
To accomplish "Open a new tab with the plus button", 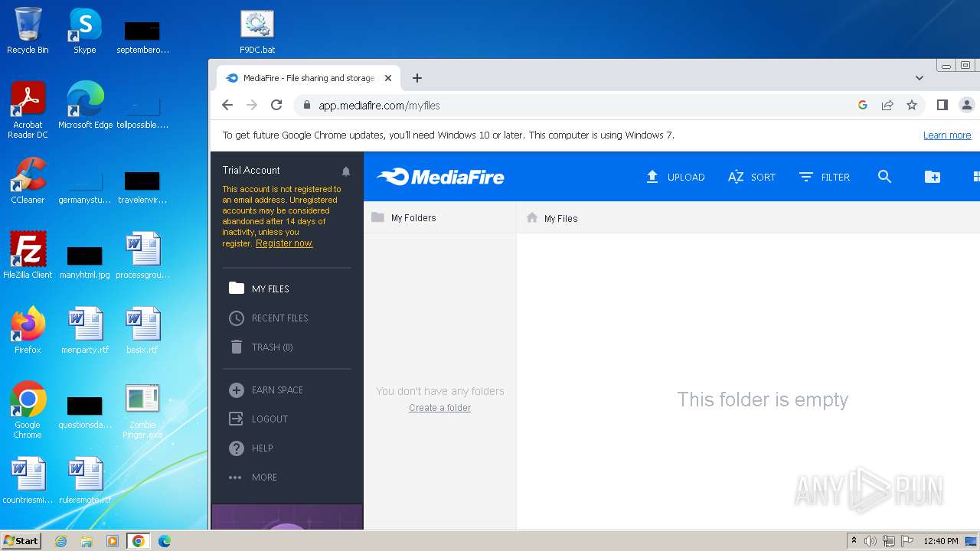I will pos(417,78).
